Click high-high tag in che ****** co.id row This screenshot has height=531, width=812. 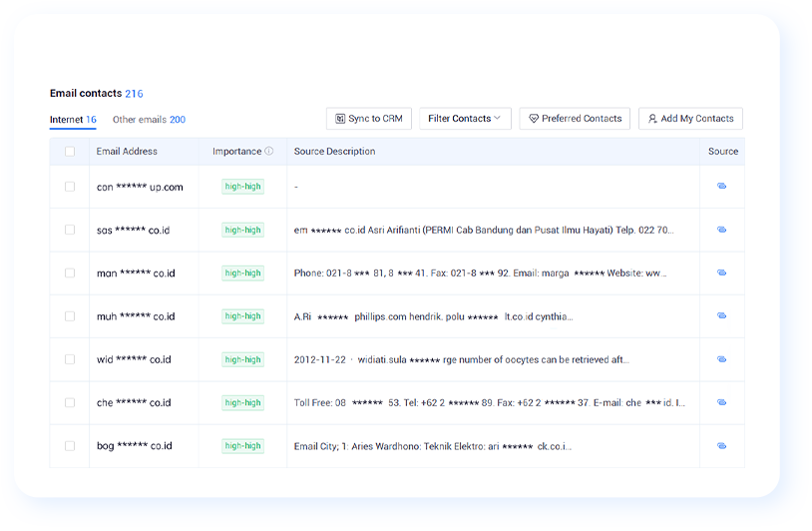click(x=242, y=402)
